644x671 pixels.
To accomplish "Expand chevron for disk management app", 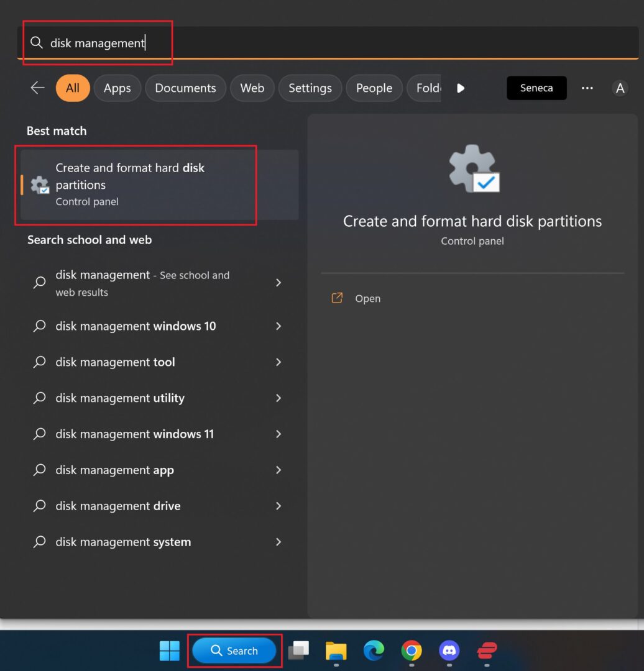I will point(278,470).
